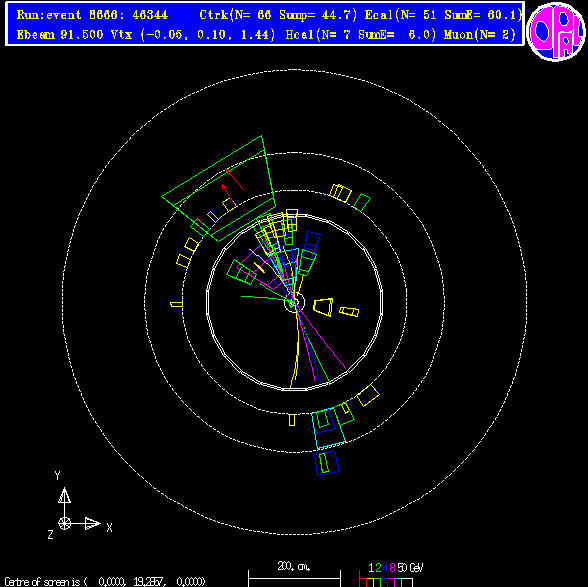The width and height of the screenshot is (588, 587).
Task: Click the 200 cm scale bar
Action: coord(294,578)
